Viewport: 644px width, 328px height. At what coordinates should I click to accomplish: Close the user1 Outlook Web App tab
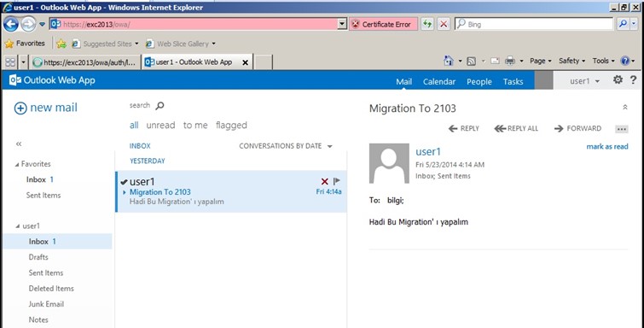[x=245, y=62]
